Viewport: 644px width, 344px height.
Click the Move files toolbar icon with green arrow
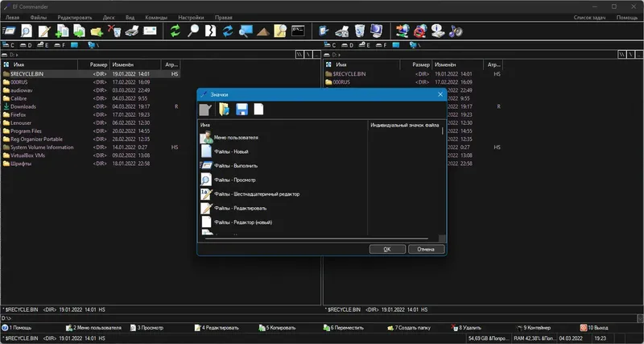pyautogui.click(x=79, y=31)
